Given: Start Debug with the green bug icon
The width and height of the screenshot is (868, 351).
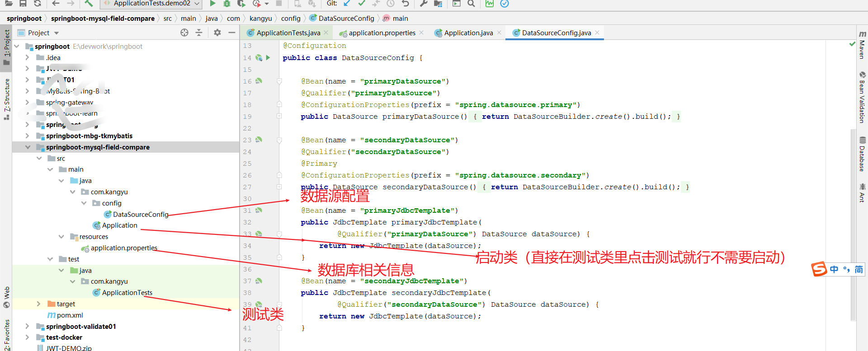Looking at the screenshot, I should 227,4.
